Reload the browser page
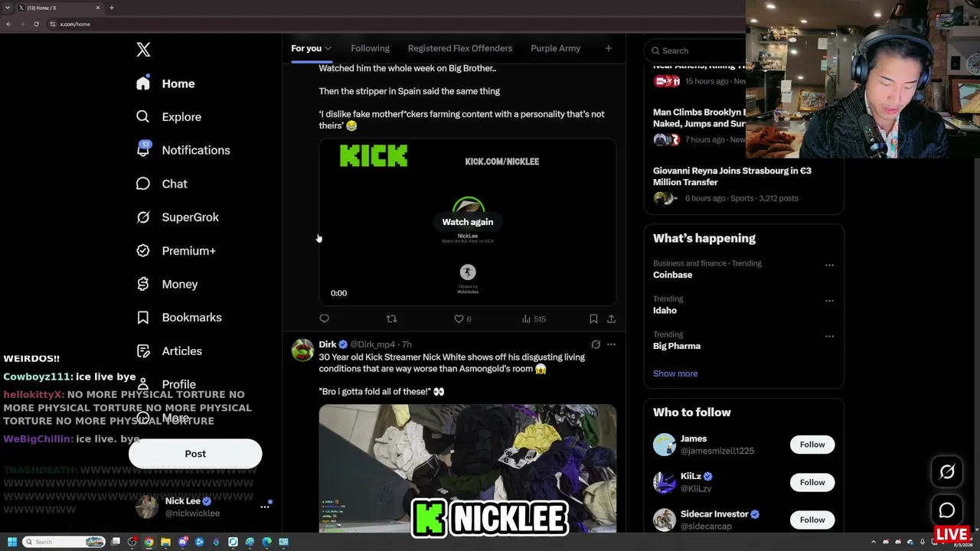The image size is (980, 551). (36, 24)
